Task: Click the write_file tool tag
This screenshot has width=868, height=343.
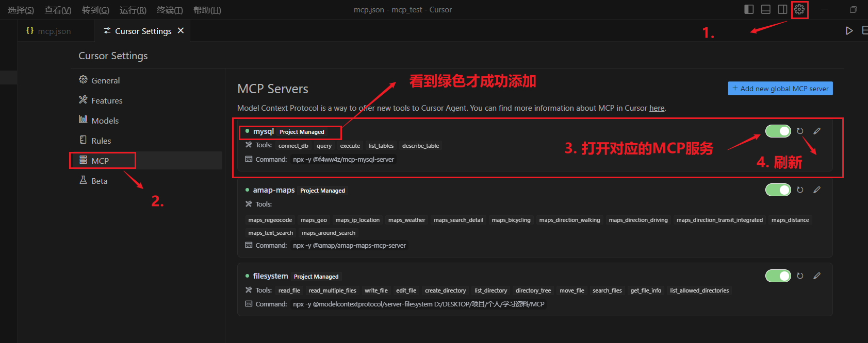Action: [x=376, y=290]
